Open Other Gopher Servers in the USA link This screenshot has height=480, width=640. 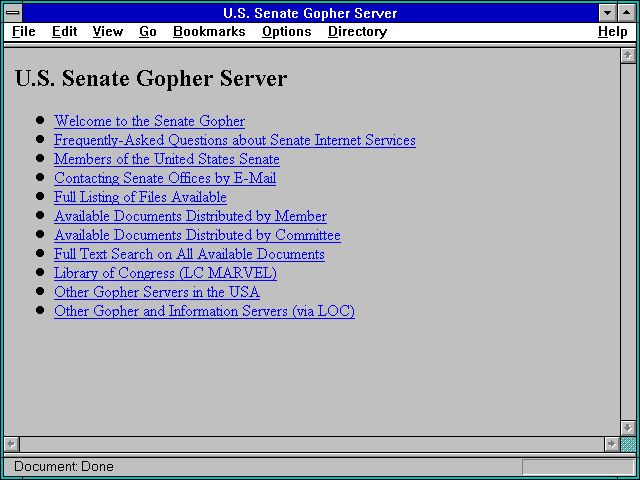coord(157,292)
